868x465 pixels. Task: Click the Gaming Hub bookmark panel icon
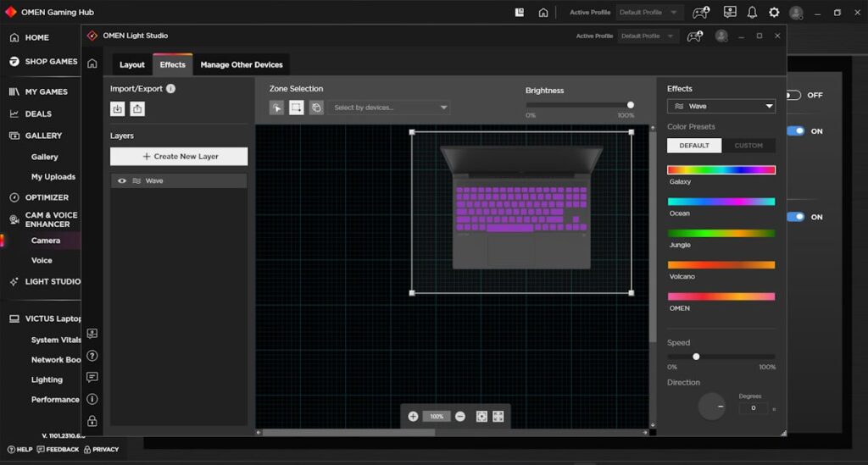(520, 12)
